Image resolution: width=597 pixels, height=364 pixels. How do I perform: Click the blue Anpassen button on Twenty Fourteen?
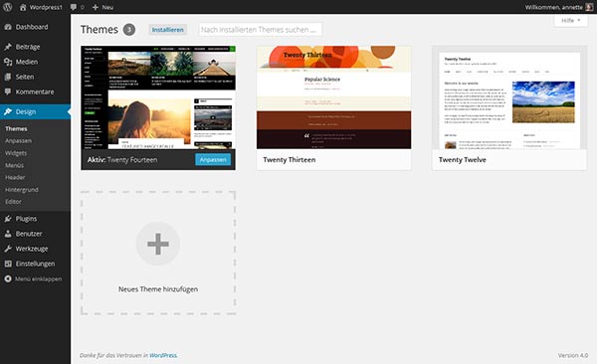click(213, 159)
